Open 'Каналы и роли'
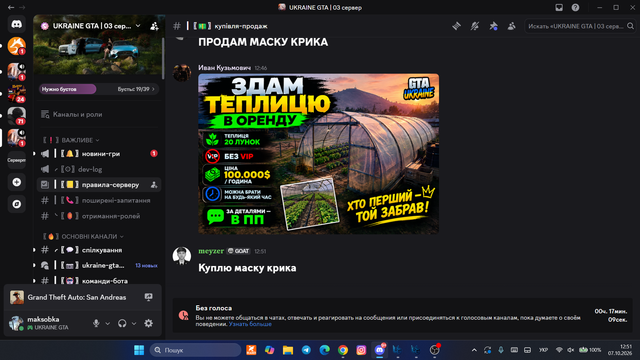 [78, 115]
